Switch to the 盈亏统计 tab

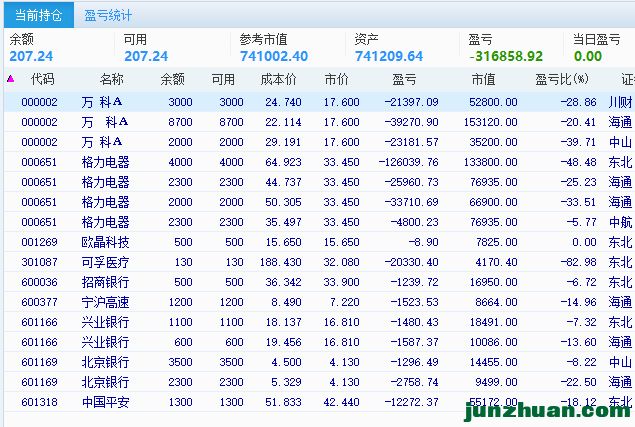(x=108, y=16)
